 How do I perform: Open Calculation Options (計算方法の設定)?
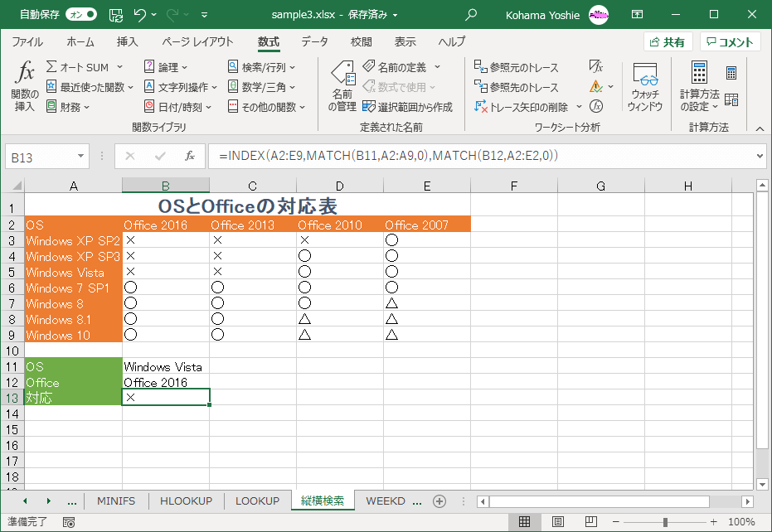coord(699,87)
